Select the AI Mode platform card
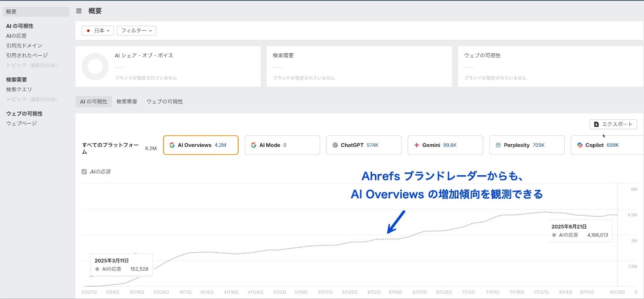644x299 pixels. pyautogui.click(x=282, y=145)
